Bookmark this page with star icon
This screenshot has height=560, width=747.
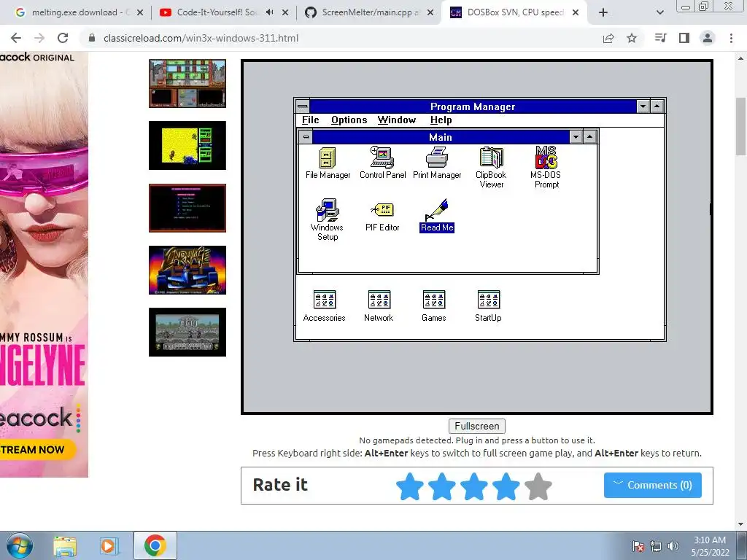(x=632, y=38)
